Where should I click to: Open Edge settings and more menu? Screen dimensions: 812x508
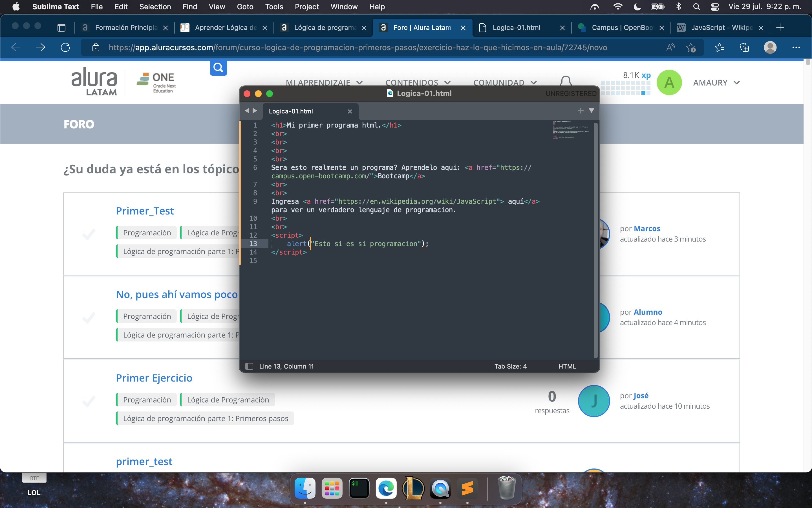coord(796,48)
